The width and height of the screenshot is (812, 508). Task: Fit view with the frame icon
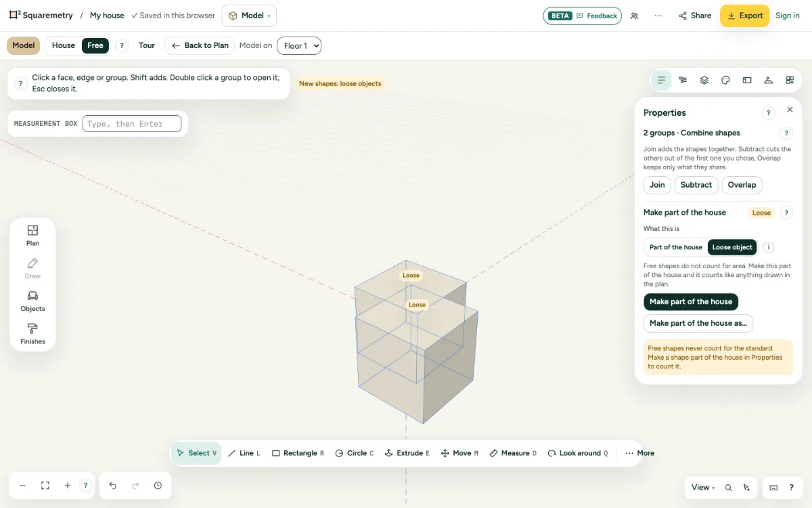tap(45, 486)
